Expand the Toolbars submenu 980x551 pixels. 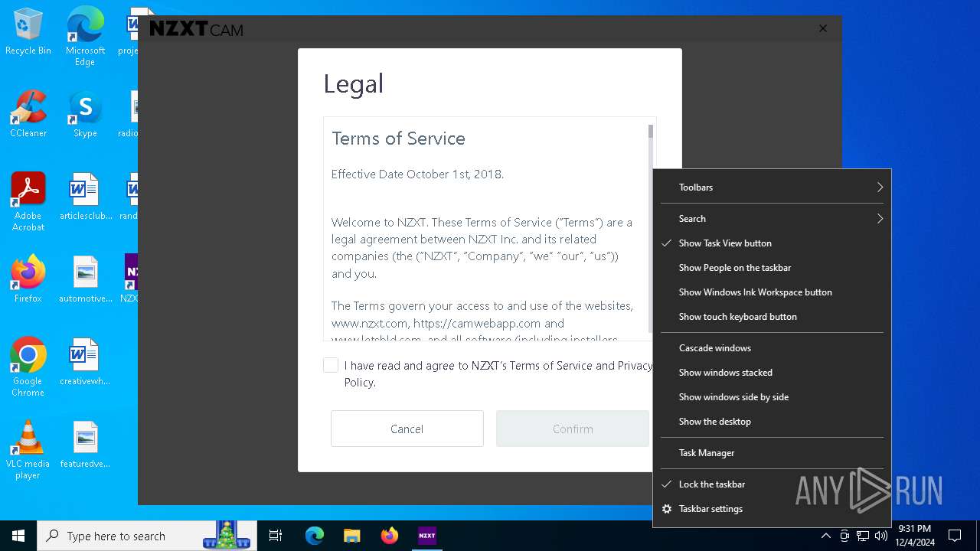pyautogui.click(x=772, y=187)
